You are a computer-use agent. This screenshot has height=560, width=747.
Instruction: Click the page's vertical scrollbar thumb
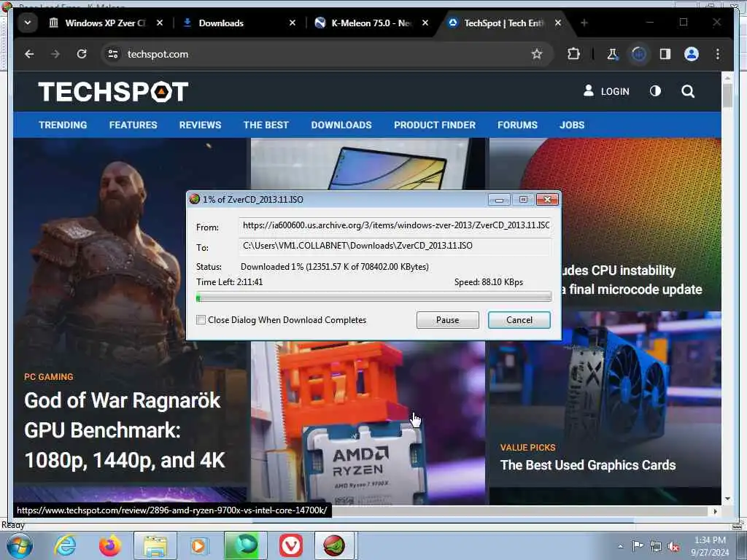point(727,96)
